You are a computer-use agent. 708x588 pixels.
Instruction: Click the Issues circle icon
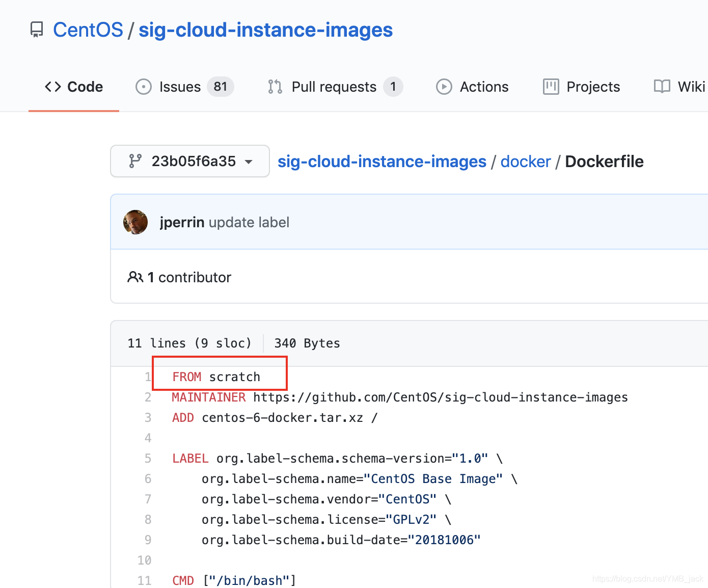[144, 87]
